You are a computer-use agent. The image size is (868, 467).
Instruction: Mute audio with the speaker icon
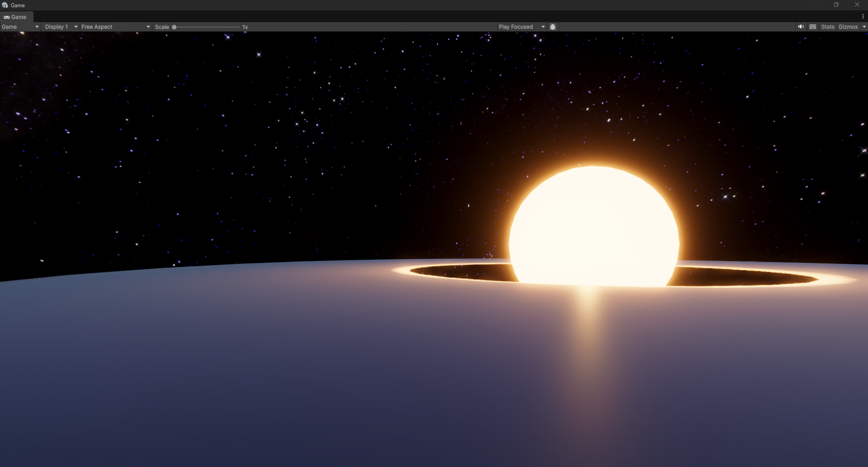(x=801, y=27)
